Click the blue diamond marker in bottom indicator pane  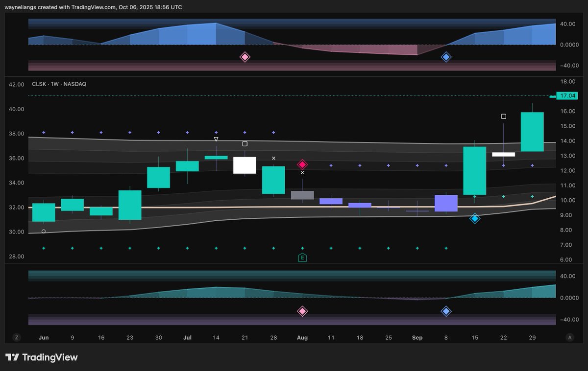click(446, 311)
